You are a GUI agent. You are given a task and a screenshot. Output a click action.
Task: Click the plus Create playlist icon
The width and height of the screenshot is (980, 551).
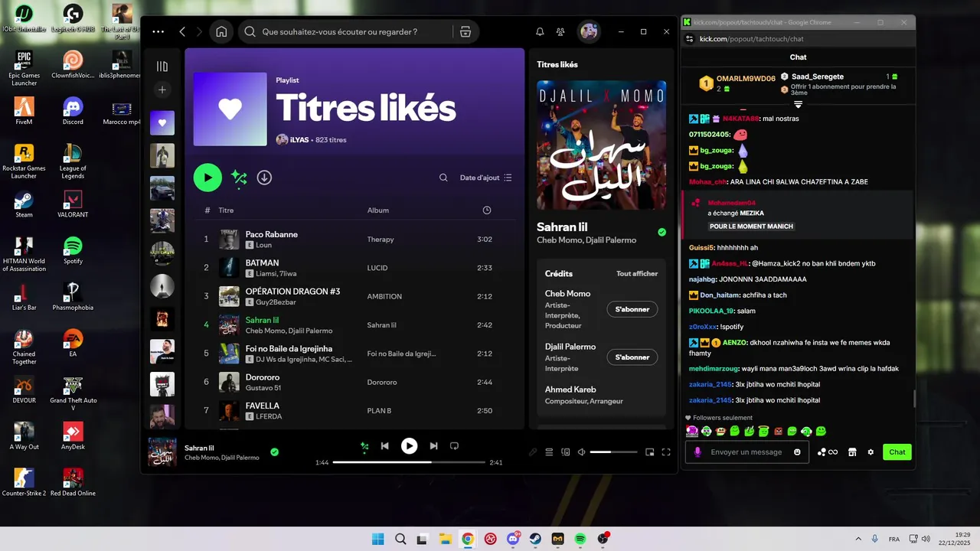pos(162,90)
